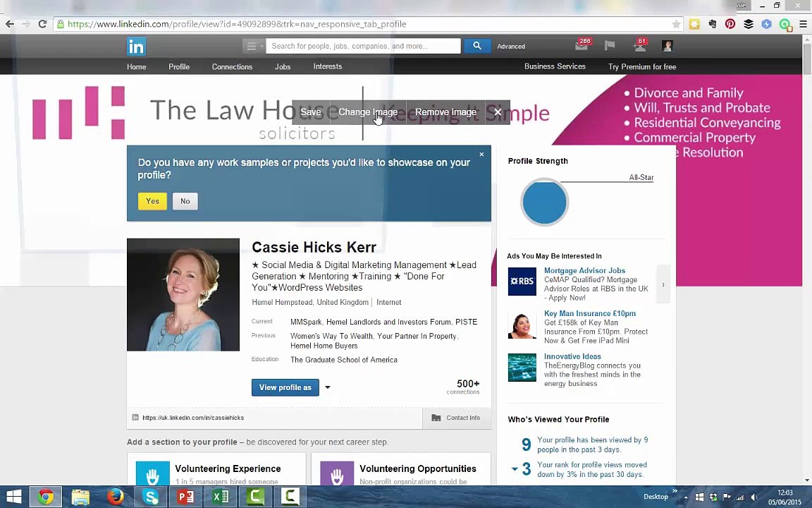The width and height of the screenshot is (812, 508).
Task: Add Volunteering Experience section
Action: point(228,468)
